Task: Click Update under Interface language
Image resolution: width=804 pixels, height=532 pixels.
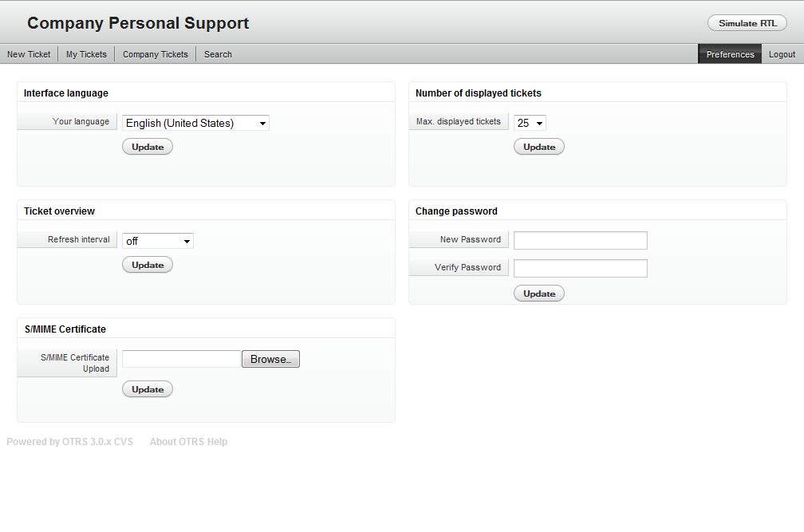Action: point(148,147)
